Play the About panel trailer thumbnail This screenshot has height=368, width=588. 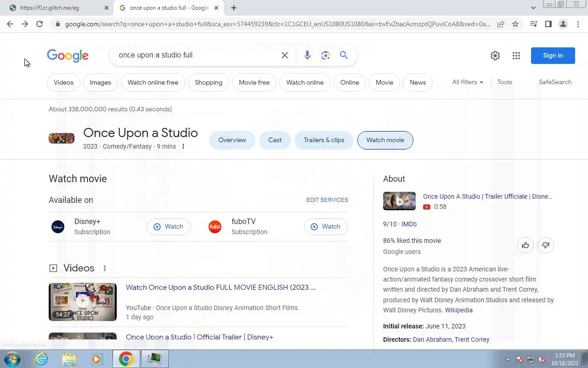tap(399, 201)
